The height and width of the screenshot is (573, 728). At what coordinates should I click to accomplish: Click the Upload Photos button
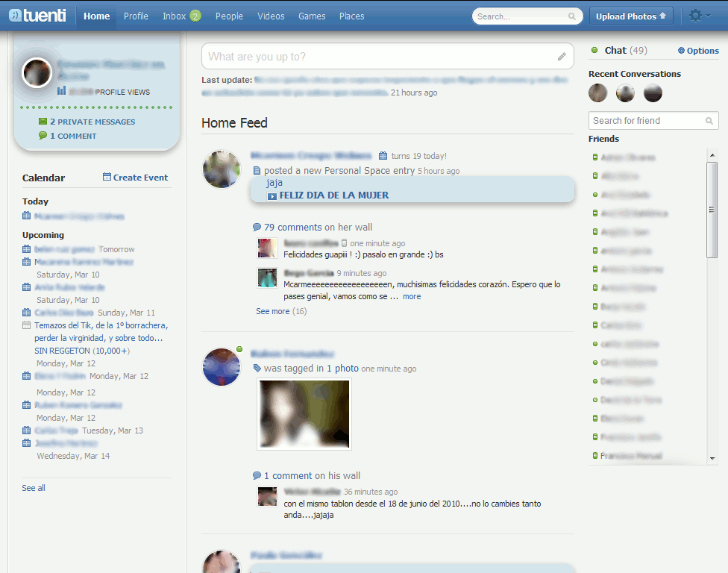pos(630,16)
